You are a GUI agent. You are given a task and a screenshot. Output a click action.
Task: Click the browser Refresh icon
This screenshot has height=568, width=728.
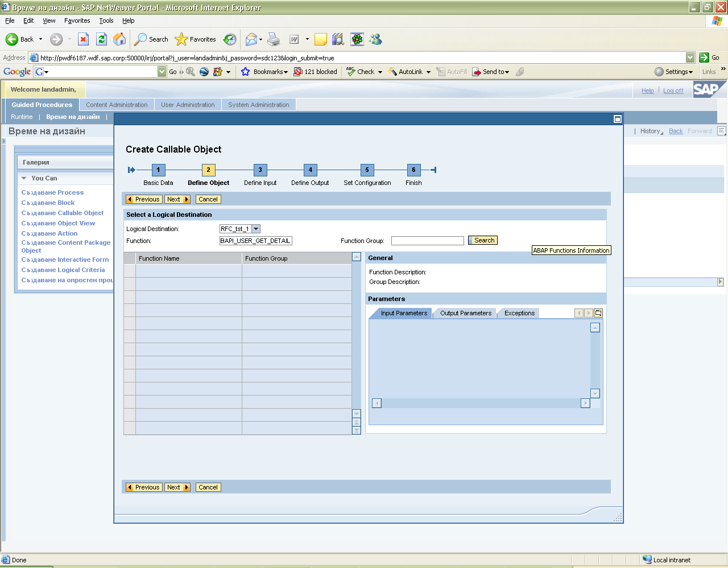click(x=101, y=39)
